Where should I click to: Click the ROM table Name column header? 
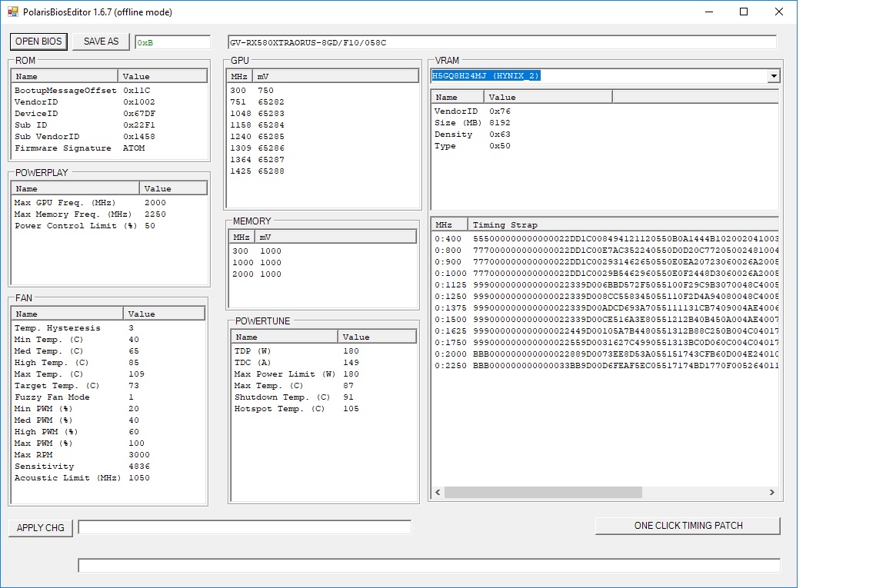[x=65, y=76]
